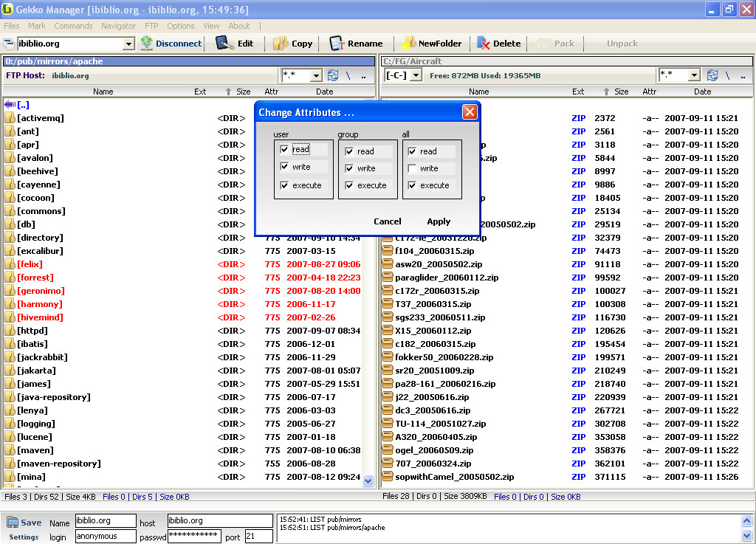756x544 pixels.
Task: Expand the FTP panel file filter dropdown
Action: 316,75
